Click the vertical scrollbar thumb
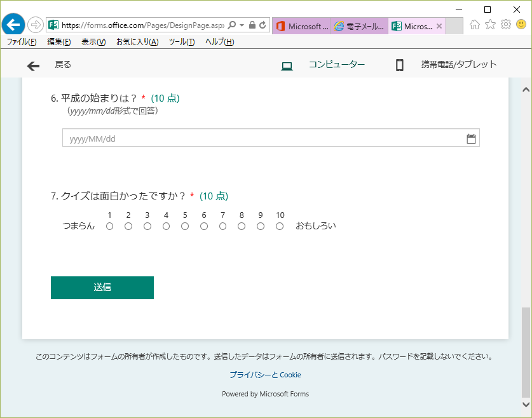The height and width of the screenshot is (418, 532). (x=526, y=352)
